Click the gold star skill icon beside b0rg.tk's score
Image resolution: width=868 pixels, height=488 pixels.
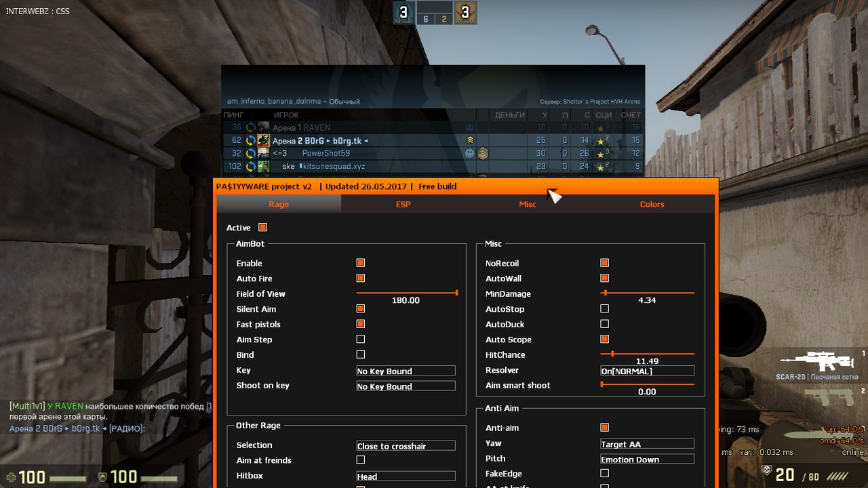point(601,140)
